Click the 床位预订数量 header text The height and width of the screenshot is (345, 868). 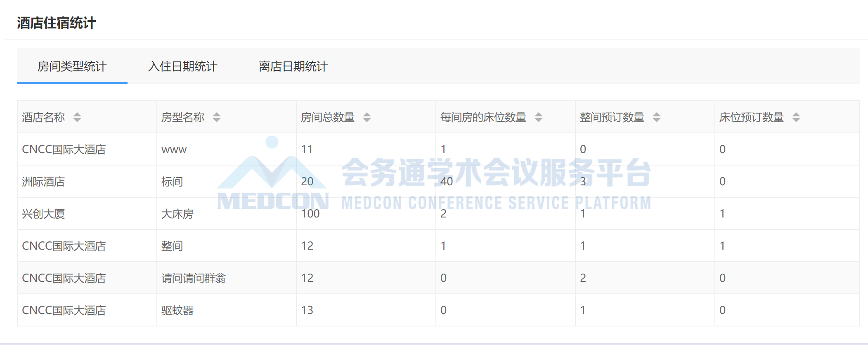(x=752, y=117)
